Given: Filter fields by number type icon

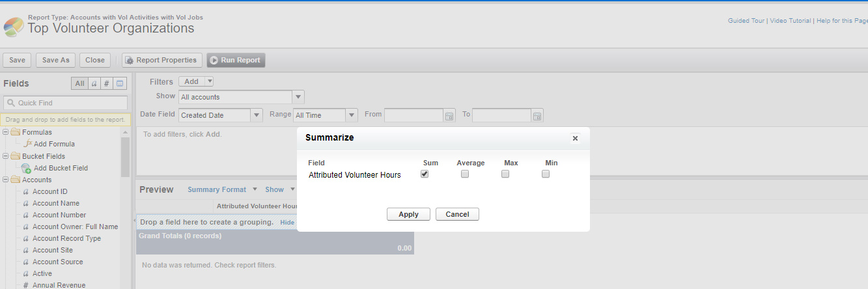Looking at the screenshot, I should (107, 83).
